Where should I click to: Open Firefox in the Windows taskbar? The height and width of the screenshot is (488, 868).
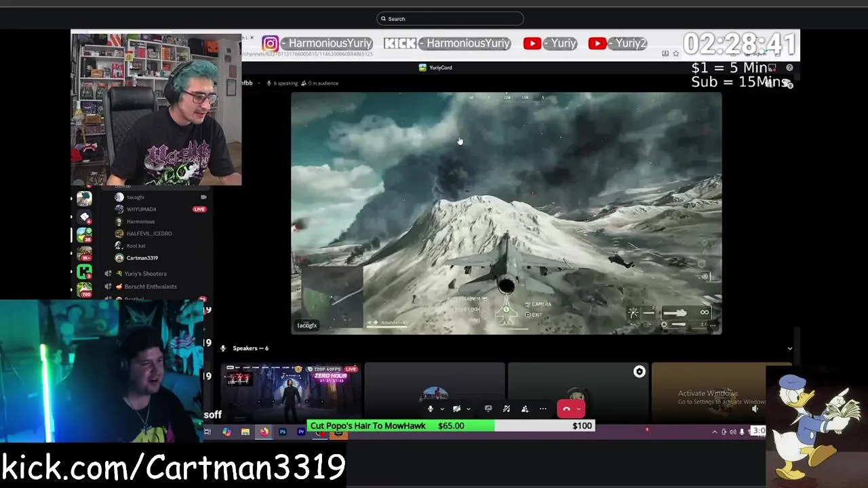tap(264, 432)
